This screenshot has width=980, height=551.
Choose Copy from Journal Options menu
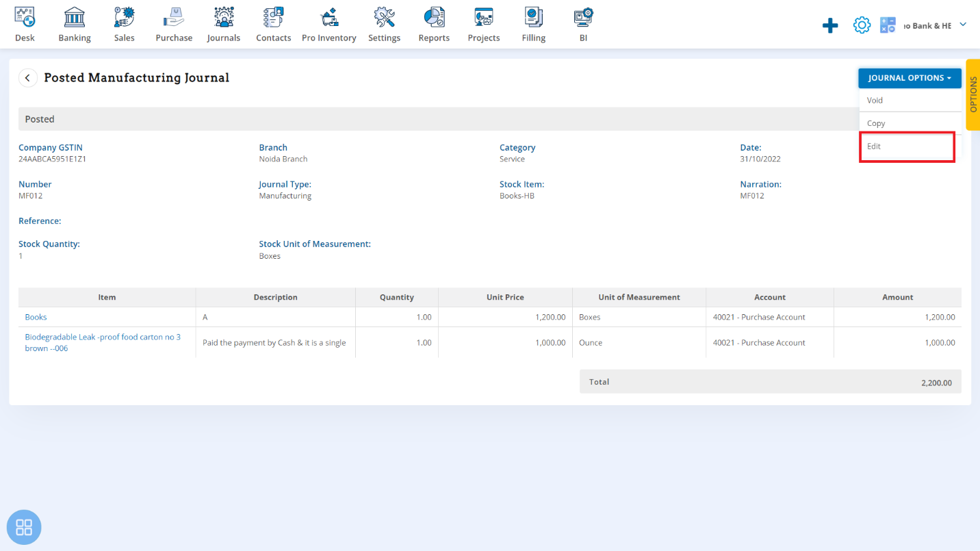tap(910, 123)
